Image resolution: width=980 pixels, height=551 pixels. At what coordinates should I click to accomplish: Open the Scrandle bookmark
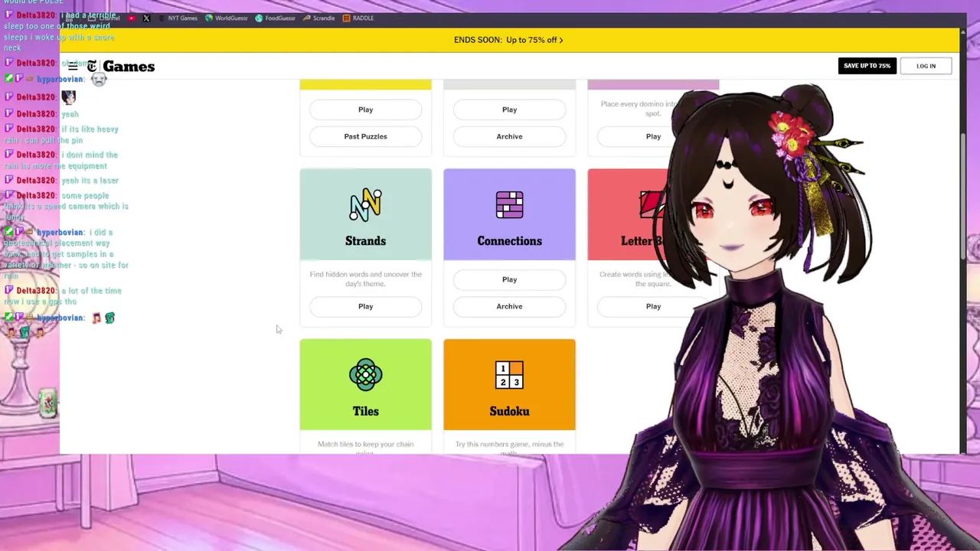[x=318, y=18]
